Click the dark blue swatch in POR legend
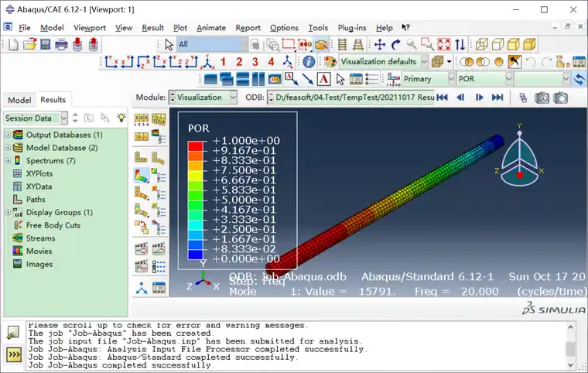Screen dimensions: 588x373 [196, 255]
